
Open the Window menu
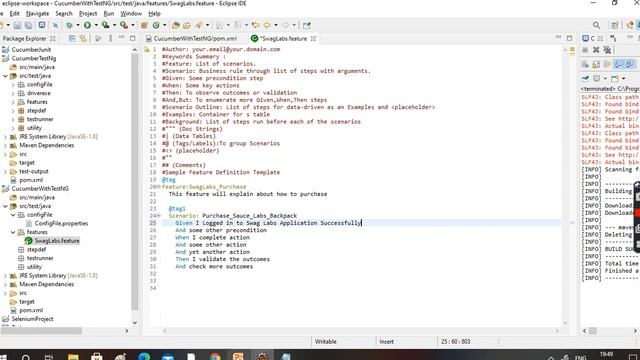click(x=131, y=13)
